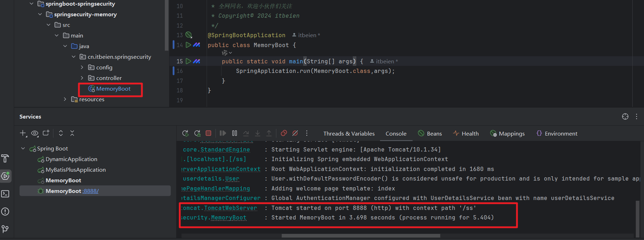Image resolution: width=644 pixels, height=240 pixels.
Task: Select the Console tab
Action: pyautogui.click(x=396, y=133)
